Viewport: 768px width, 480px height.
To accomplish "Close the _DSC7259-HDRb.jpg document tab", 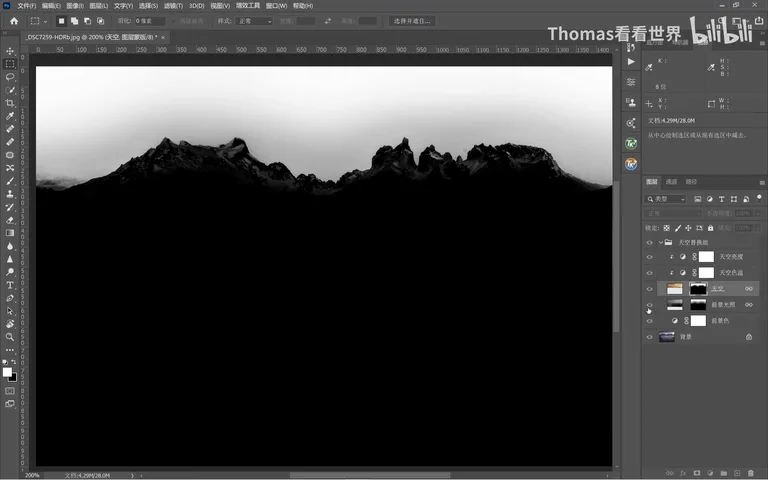I will [x=163, y=37].
